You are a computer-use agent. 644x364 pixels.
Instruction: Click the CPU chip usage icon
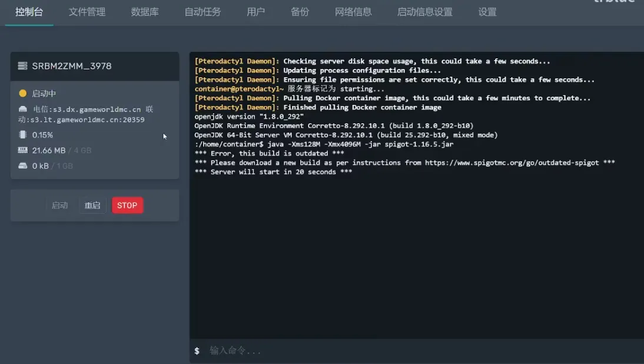click(23, 135)
